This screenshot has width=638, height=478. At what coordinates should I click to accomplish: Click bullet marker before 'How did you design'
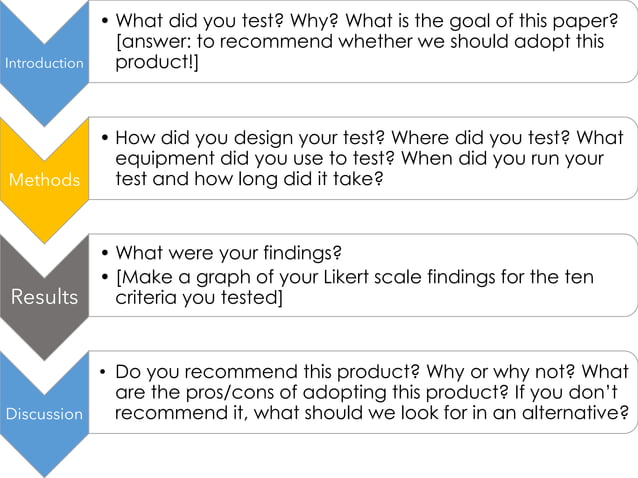coord(105,139)
